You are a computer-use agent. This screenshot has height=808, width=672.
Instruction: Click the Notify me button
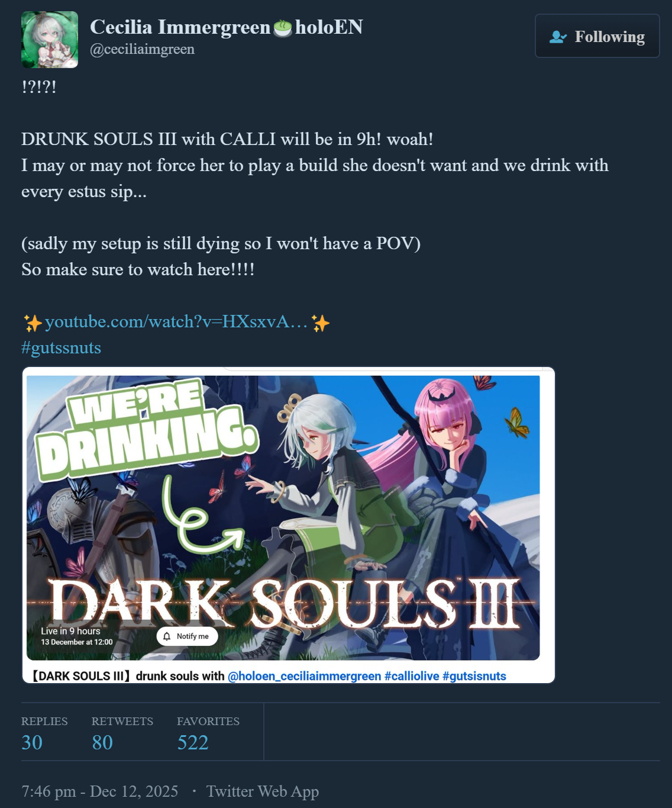[x=187, y=636]
